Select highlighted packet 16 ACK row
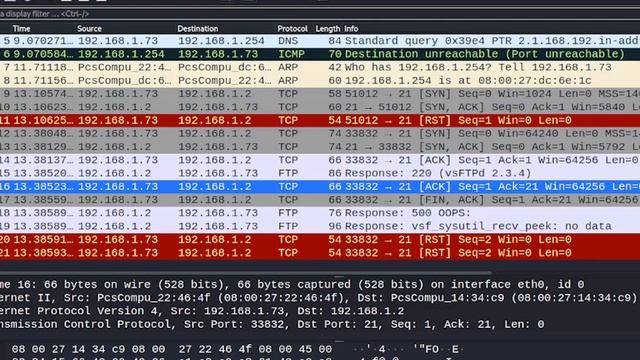The width and height of the screenshot is (640, 360). click(320, 187)
